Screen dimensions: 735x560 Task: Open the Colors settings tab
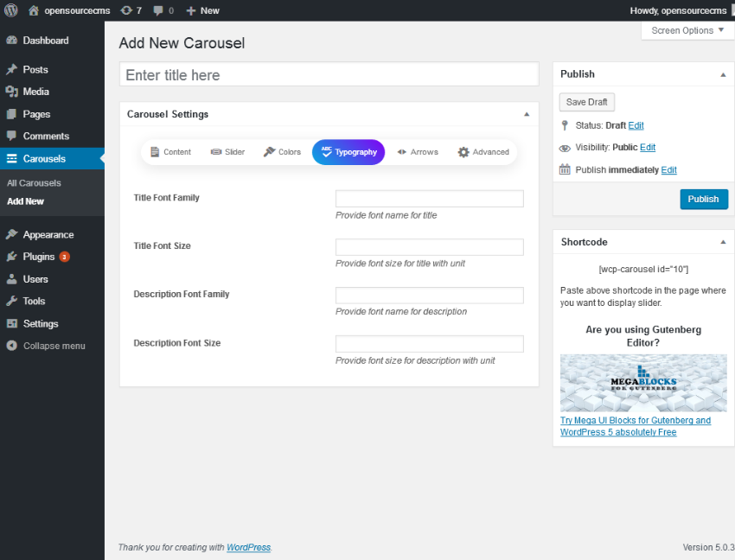click(282, 152)
